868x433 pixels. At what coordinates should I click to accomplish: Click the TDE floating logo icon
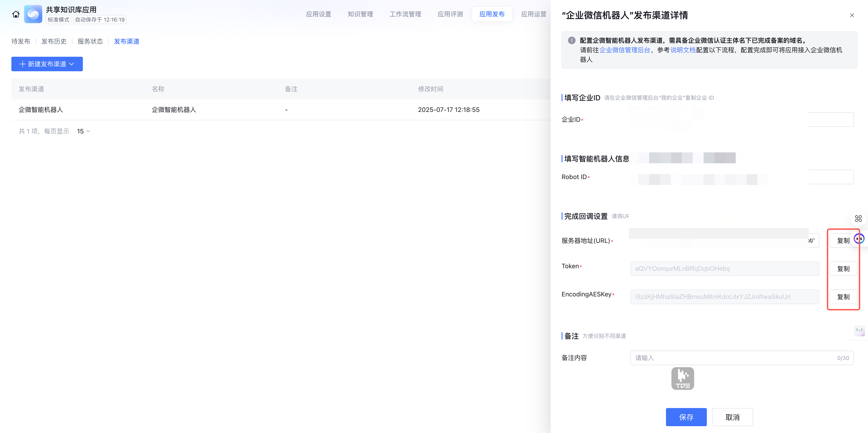point(682,378)
